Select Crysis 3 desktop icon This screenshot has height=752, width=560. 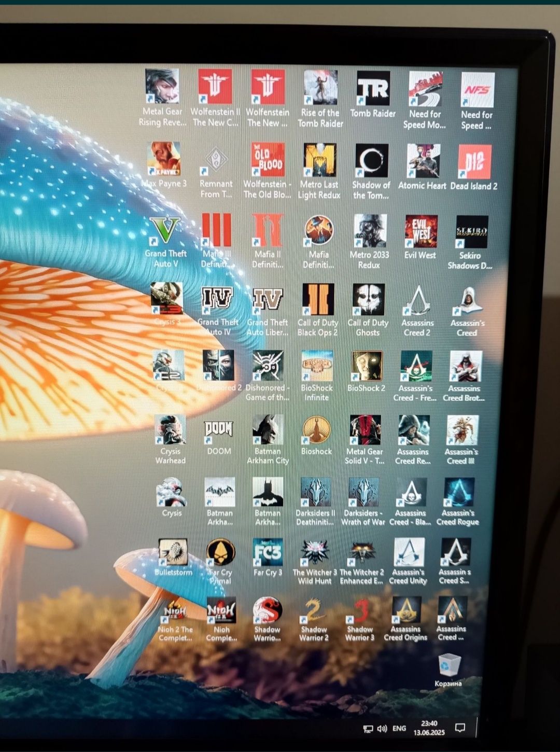[166, 299]
